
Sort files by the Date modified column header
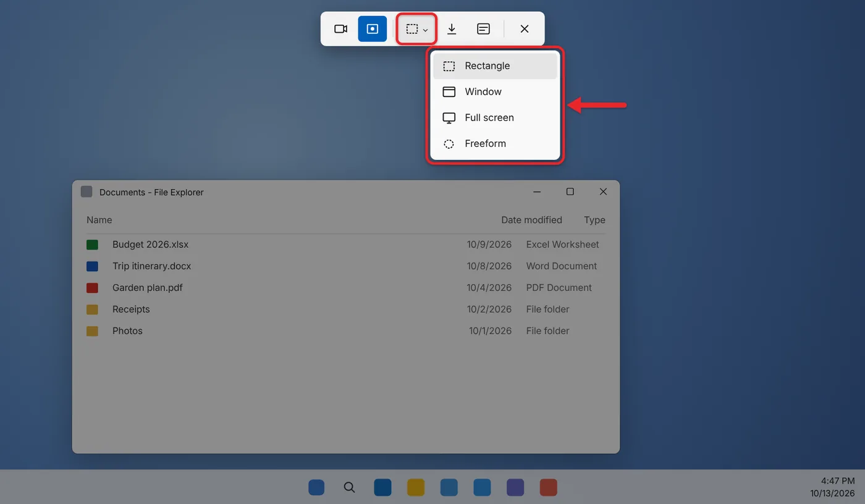pyautogui.click(x=531, y=220)
